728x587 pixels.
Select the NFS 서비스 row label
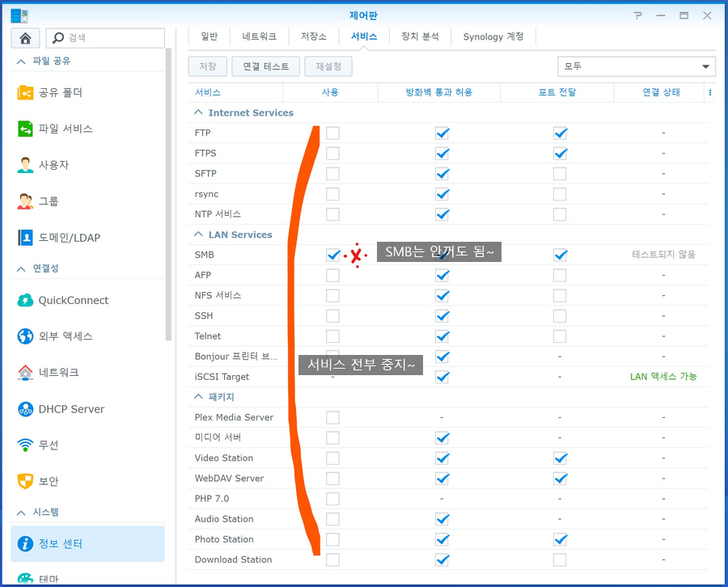pyautogui.click(x=218, y=295)
